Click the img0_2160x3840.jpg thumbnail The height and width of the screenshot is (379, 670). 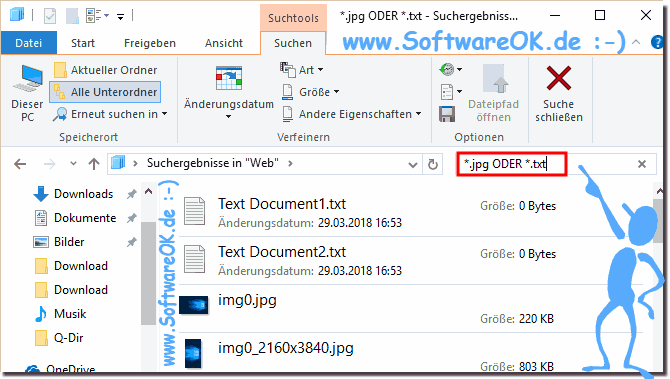tap(193, 353)
